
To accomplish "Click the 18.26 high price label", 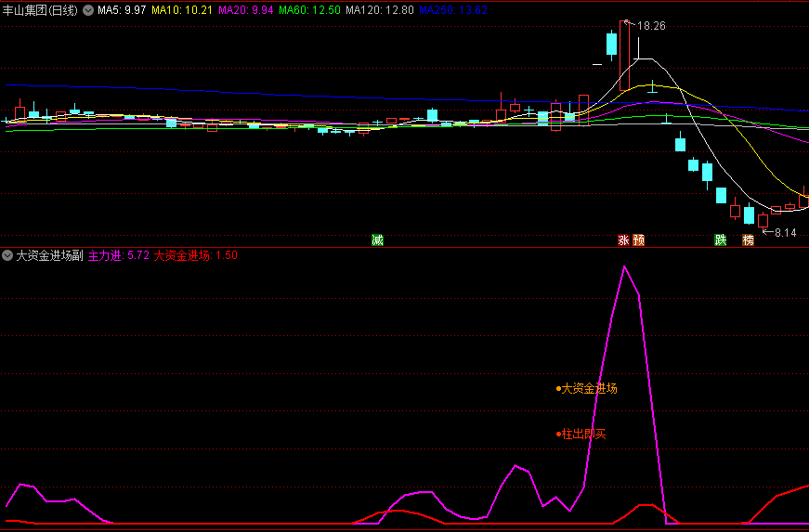I will point(651,26).
